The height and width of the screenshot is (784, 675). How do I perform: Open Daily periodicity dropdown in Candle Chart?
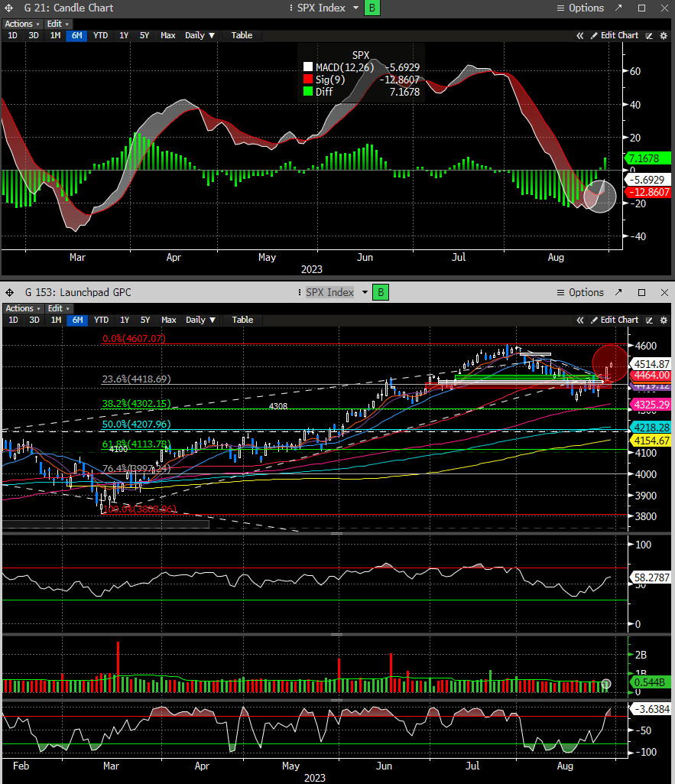200,35
